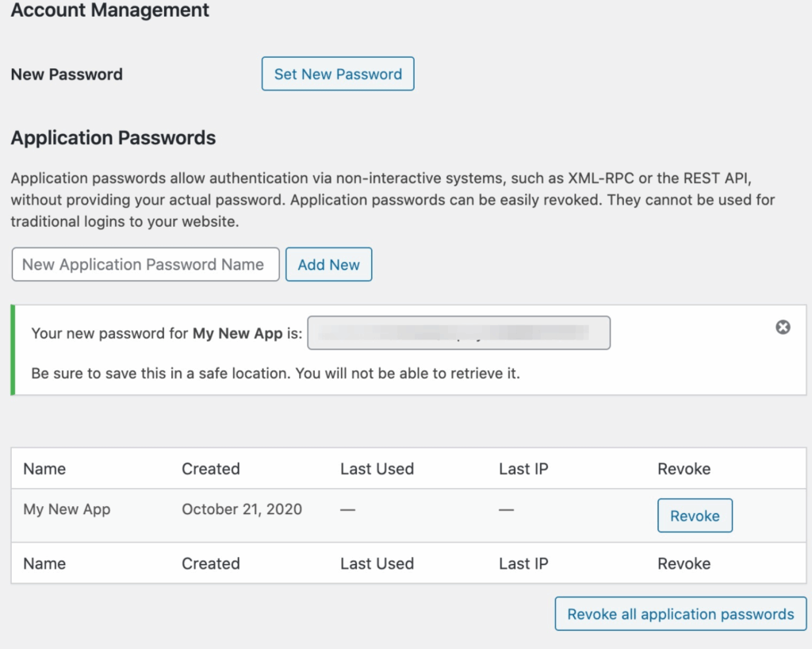Revoke the My New App password
The image size is (812, 649).
[x=695, y=516]
